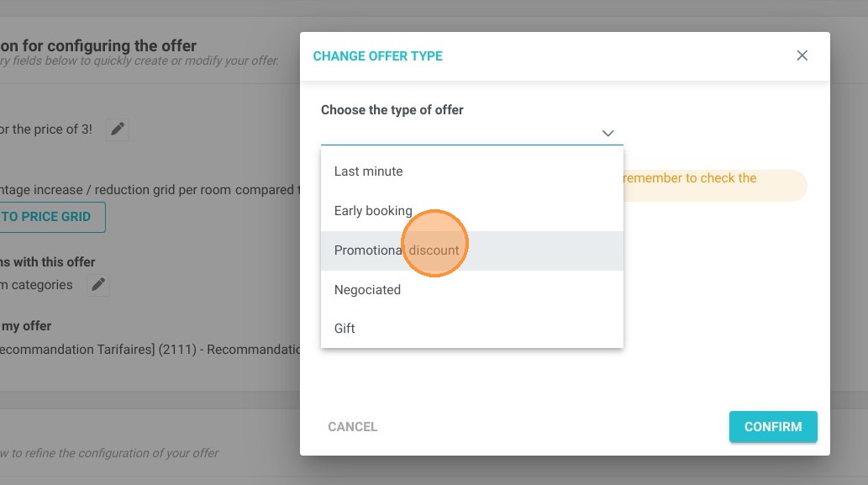Viewport: 868px width, 485px height.
Task: Select Early booking offer type
Action: coord(471,211)
